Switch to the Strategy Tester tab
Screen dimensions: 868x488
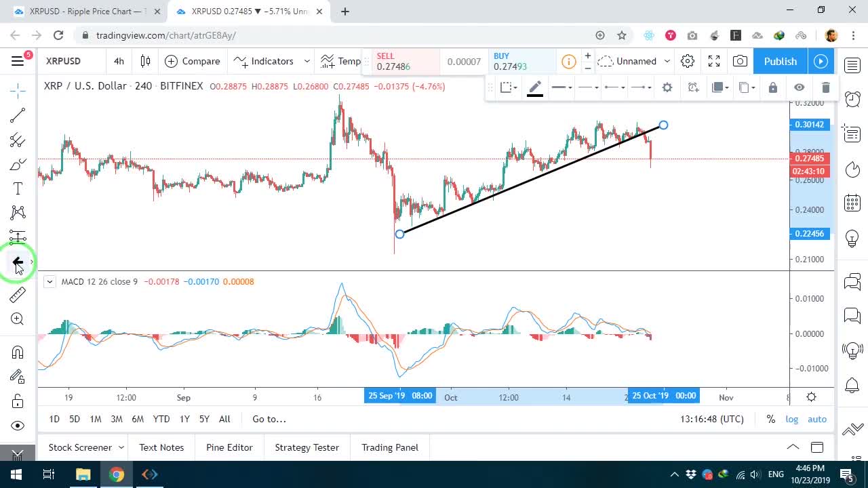coord(307,447)
